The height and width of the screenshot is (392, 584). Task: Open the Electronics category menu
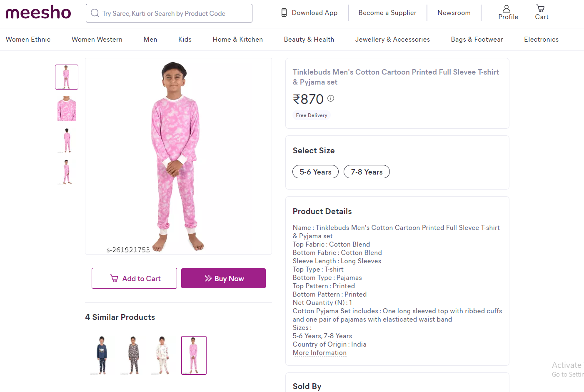541,39
